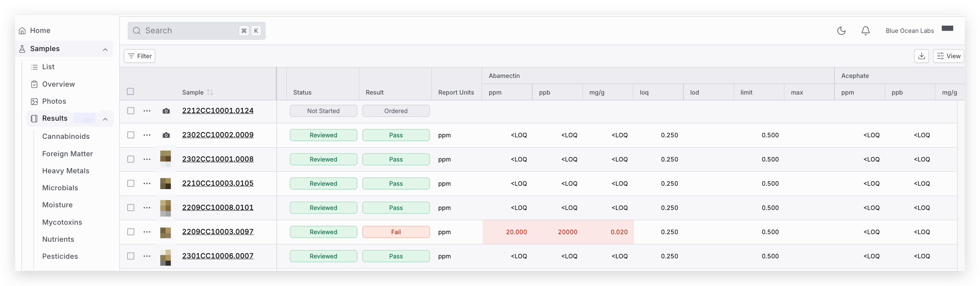Open sample link 2301CC10006.0007
The height and width of the screenshot is (286, 980).
218,256
